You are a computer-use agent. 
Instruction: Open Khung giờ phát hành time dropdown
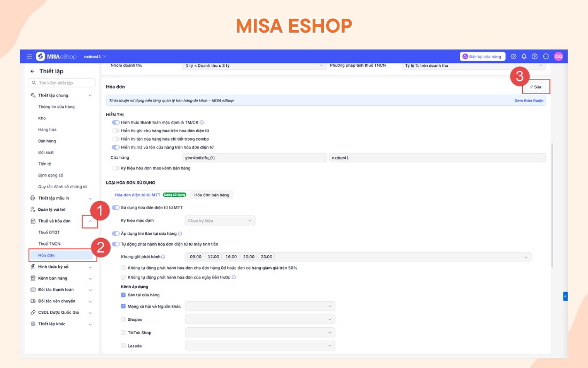pos(358,257)
